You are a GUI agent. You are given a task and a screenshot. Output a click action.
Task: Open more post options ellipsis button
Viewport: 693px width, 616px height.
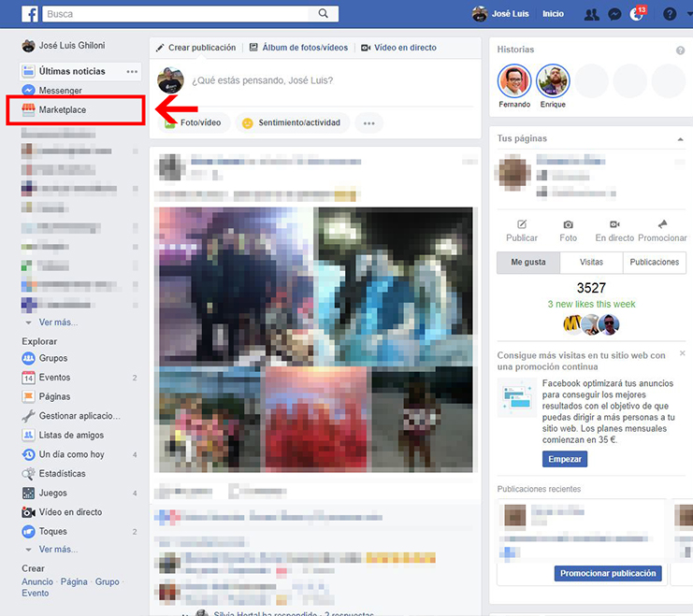(x=369, y=122)
